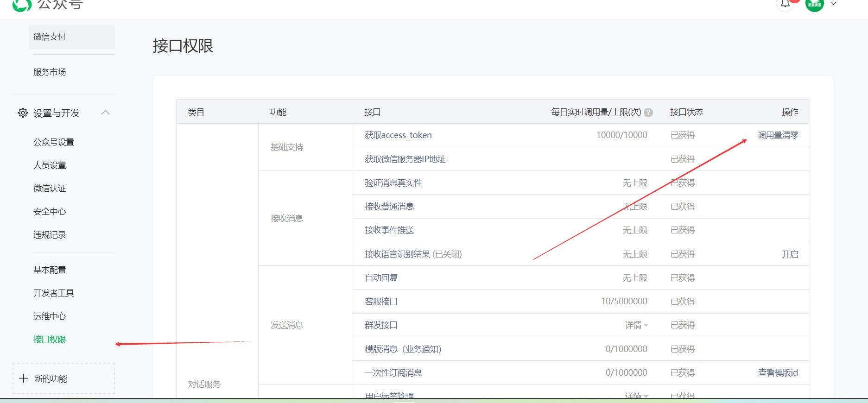Click the settings gear icon beside 设置与开发

tap(23, 113)
